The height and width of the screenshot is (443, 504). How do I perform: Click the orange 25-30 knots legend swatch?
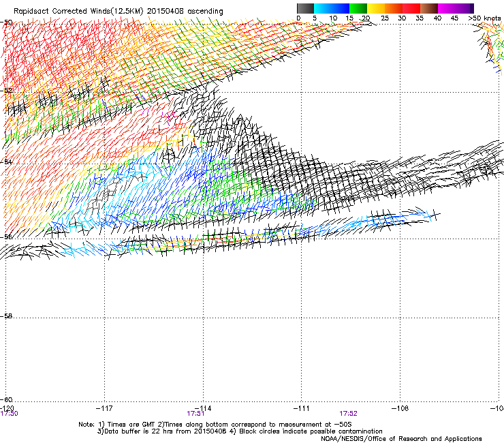coord(394,8)
